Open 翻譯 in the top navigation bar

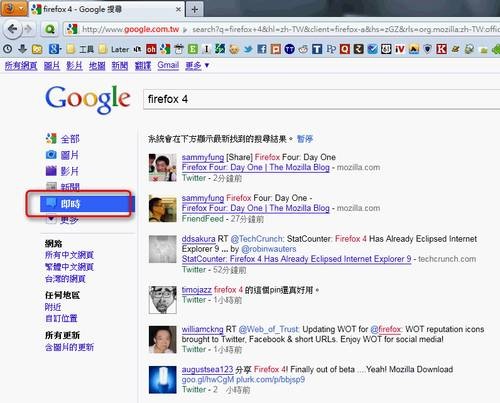tap(143, 66)
